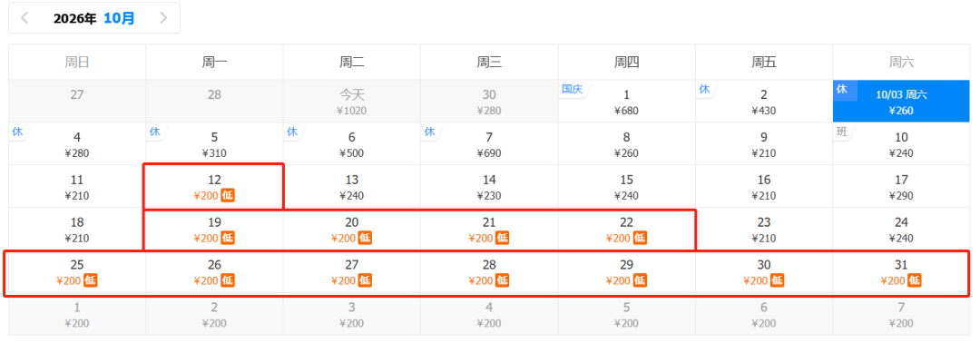Select November 7 priced ¥200
Image resolution: width=980 pixels, height=343 pixels.
901,314
